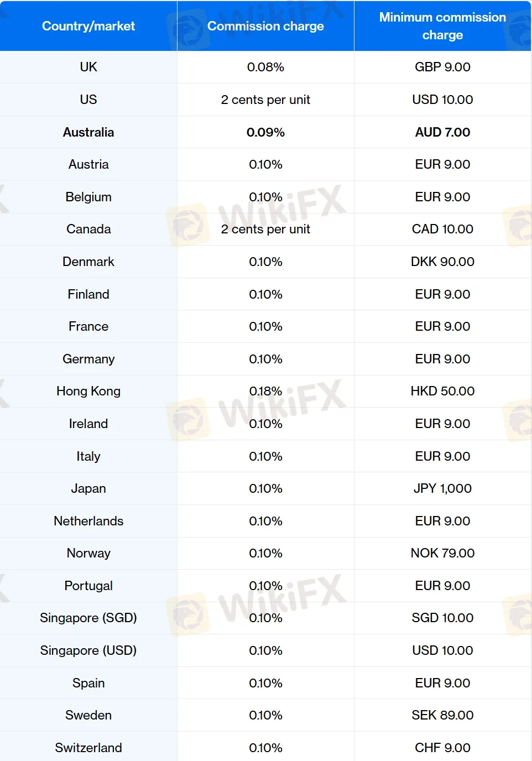Select the Switzerland country cell
This screenshot has width=532, height=761.
click(x=88, y=748)
